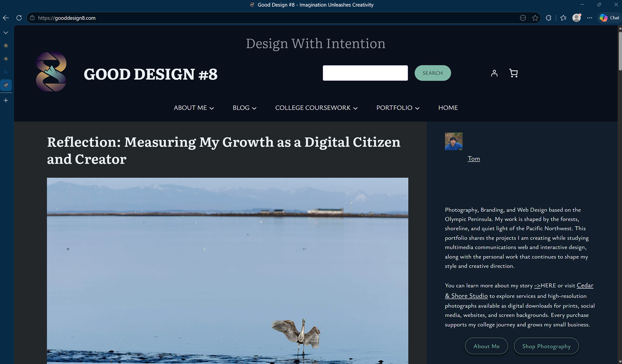Image resolution: width=622 pixels, height=364 pixels.
Task: Open the GOOD DESIGN #8 site title
Action: 151,74
